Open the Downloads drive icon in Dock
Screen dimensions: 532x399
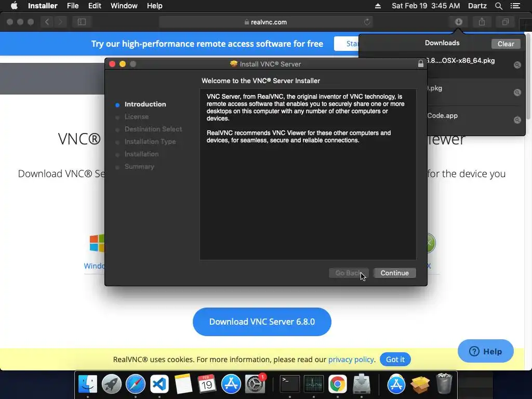point(362,384)
